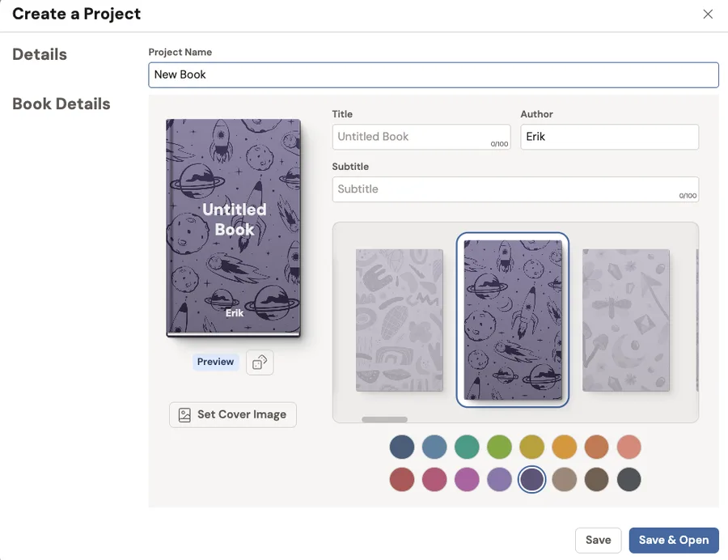728x560 pixels.
Task: Choose the steel blue color swatch
Action: (434, 448)
